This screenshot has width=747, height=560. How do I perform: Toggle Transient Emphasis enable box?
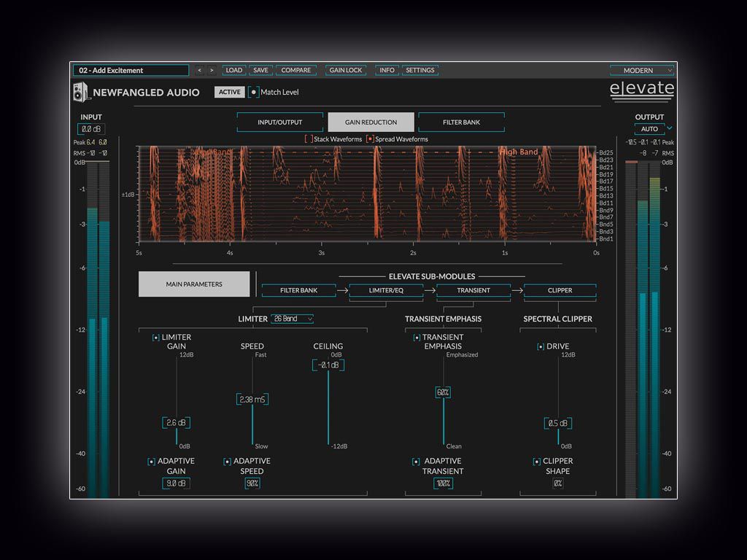tap(417, 338)
